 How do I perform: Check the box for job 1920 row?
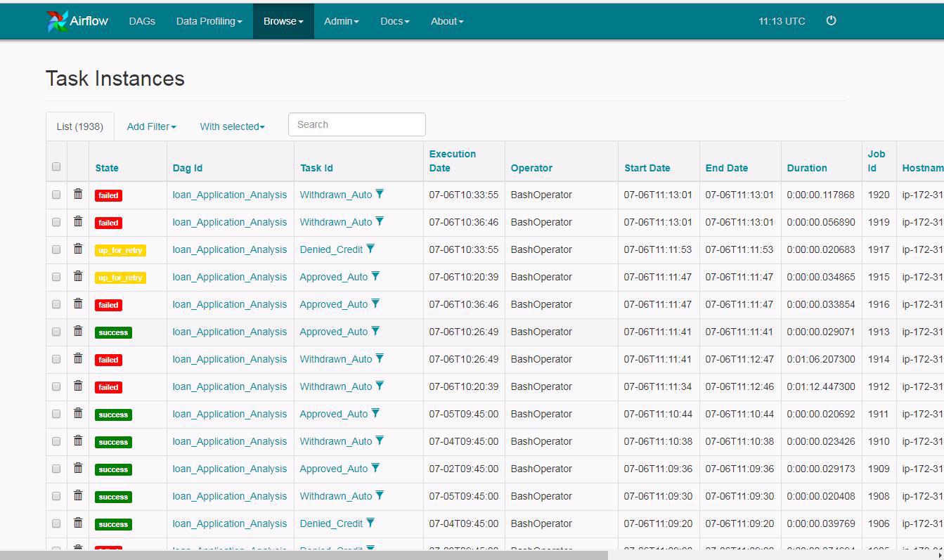click(56, 195)
